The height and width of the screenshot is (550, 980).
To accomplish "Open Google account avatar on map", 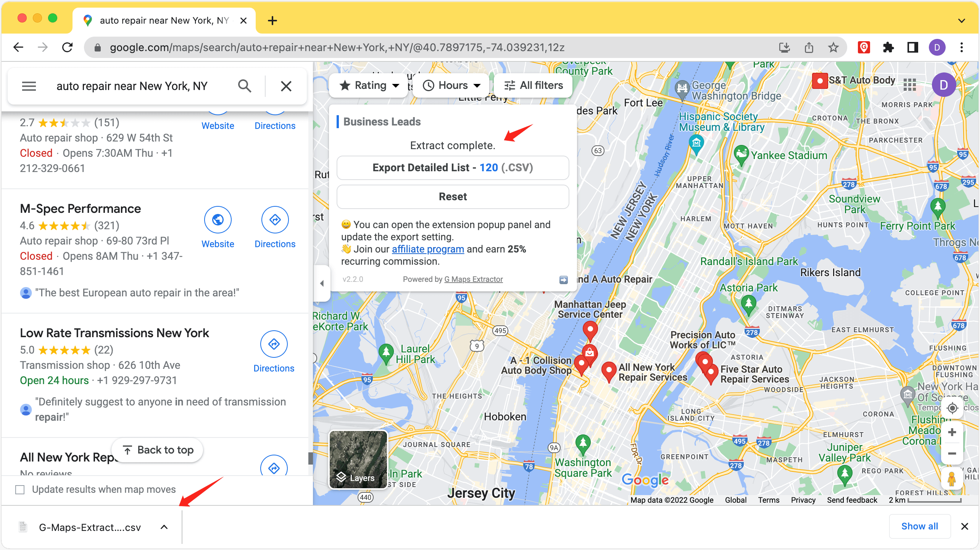I will pyautogui.click(x=944, y=85).
